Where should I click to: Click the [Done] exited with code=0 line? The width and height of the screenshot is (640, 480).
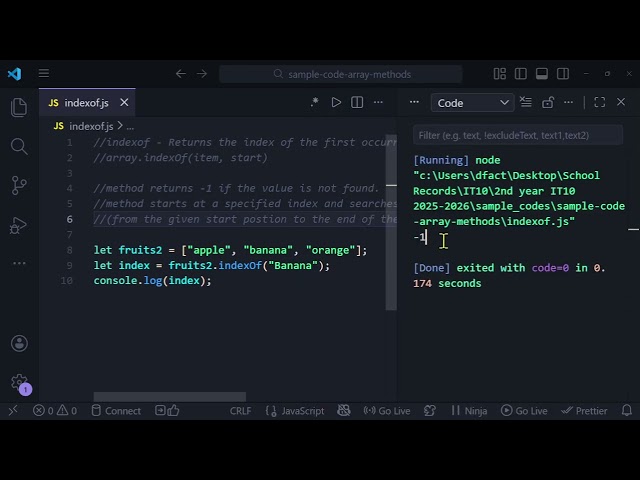pyautogui.click(x=509, y=268)
